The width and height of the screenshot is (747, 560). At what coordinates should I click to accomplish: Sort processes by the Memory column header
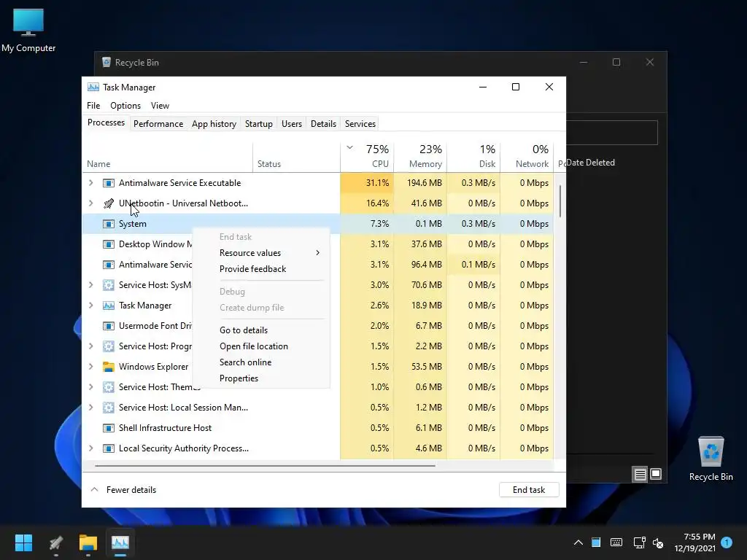point(420,157)
